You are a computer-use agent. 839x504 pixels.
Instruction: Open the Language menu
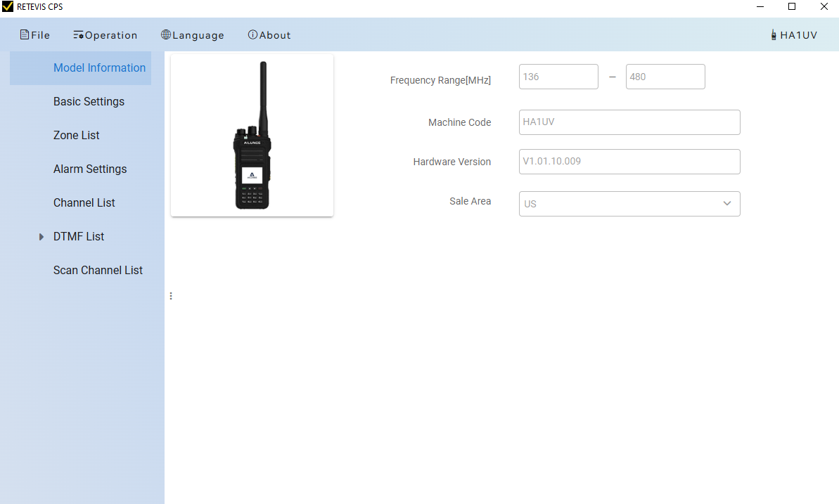point(198,35)
